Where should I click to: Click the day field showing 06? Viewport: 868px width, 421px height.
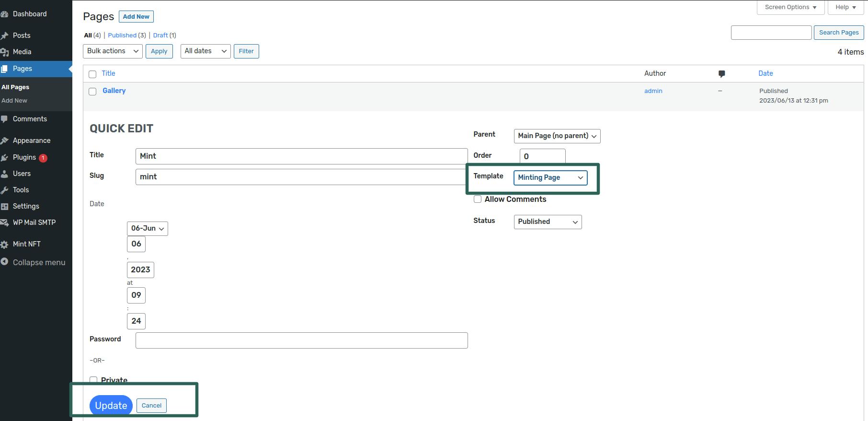point(136,244)
